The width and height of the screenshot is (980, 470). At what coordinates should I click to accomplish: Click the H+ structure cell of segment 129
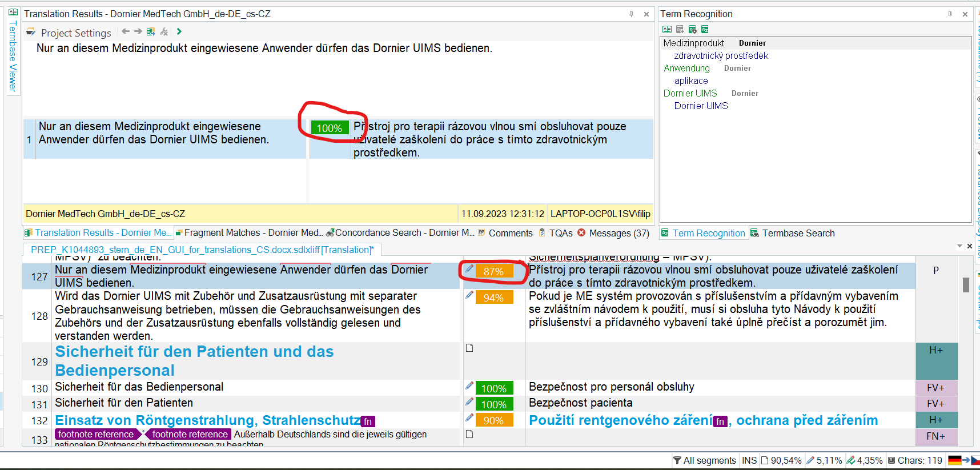coord(936,361)
